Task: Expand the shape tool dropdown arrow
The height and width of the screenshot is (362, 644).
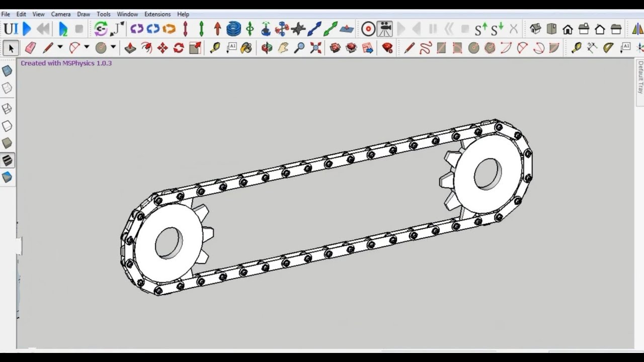Action: pyautogui.click(x=113, y=47)
